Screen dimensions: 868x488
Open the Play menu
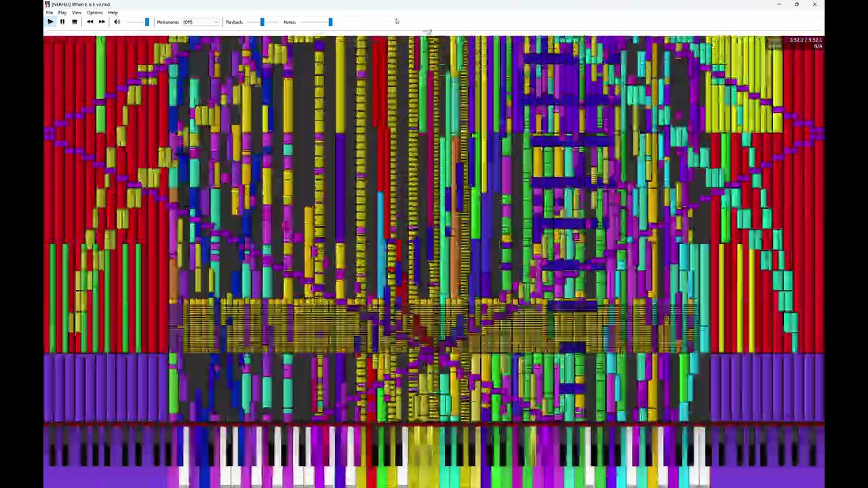[x=62, y=13]
